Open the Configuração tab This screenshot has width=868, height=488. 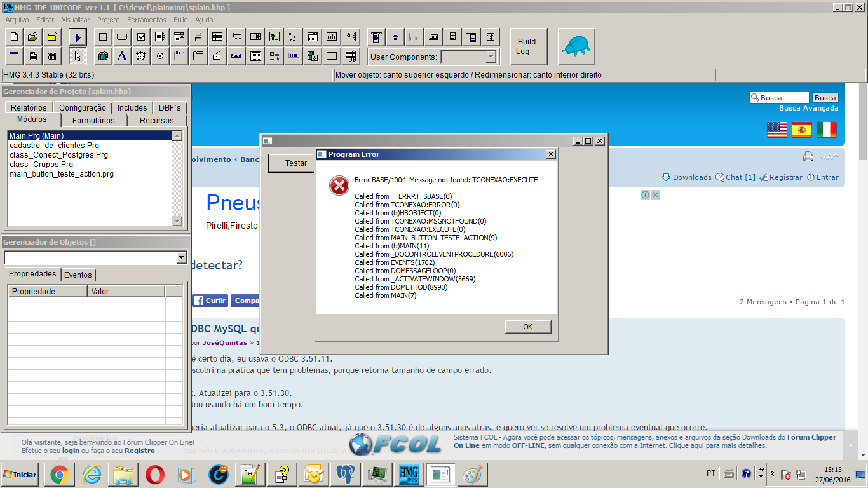click(83, 108)
